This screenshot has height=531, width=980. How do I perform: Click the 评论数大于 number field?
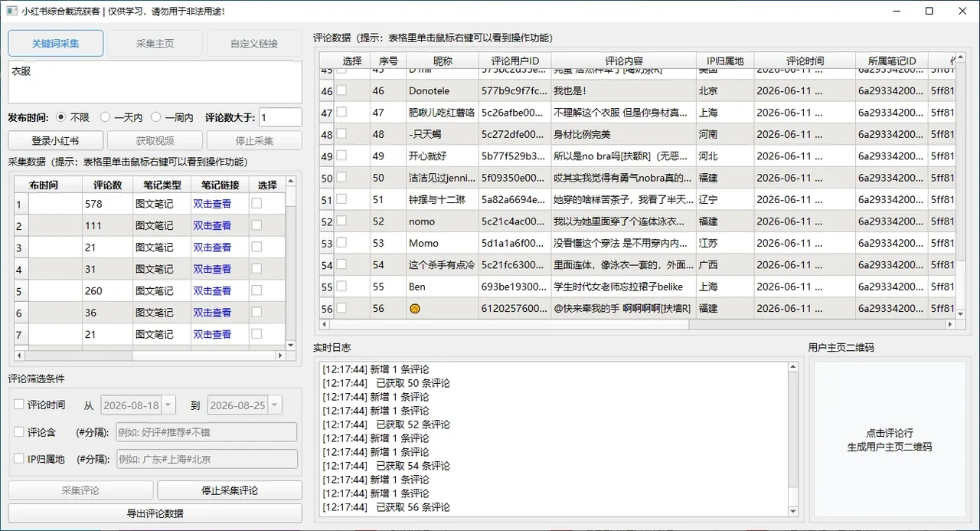280,118
